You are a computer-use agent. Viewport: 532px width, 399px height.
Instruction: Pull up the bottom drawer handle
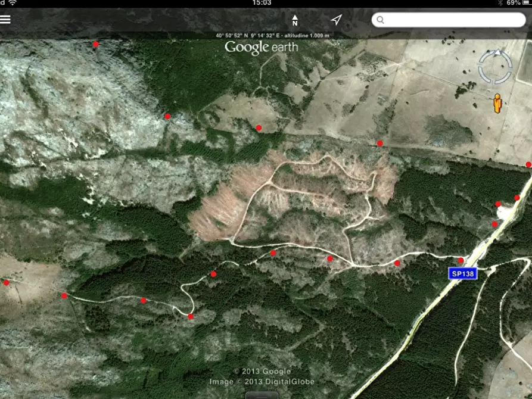coord(262,395)
